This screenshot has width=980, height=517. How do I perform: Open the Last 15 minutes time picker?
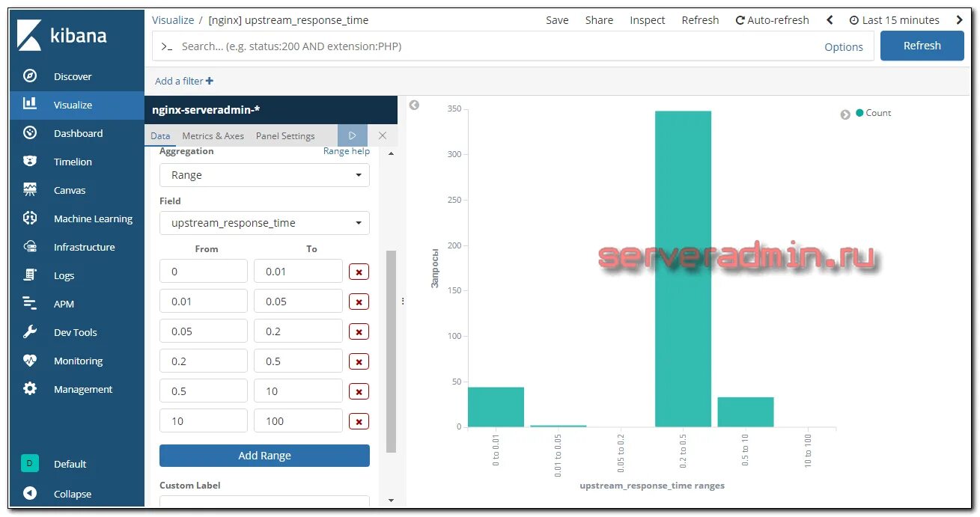894,20
